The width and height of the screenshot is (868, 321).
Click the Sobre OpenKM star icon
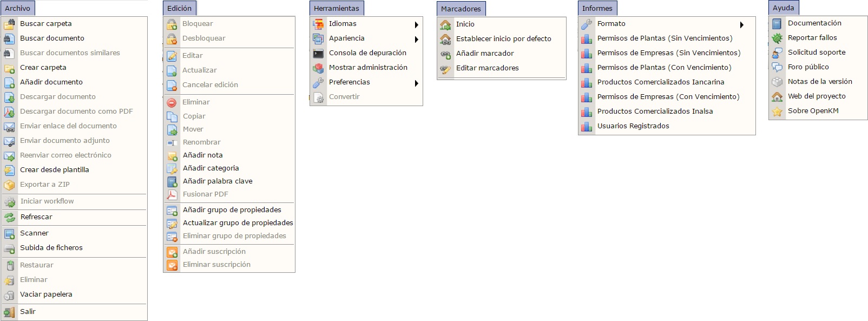[777, 111]
